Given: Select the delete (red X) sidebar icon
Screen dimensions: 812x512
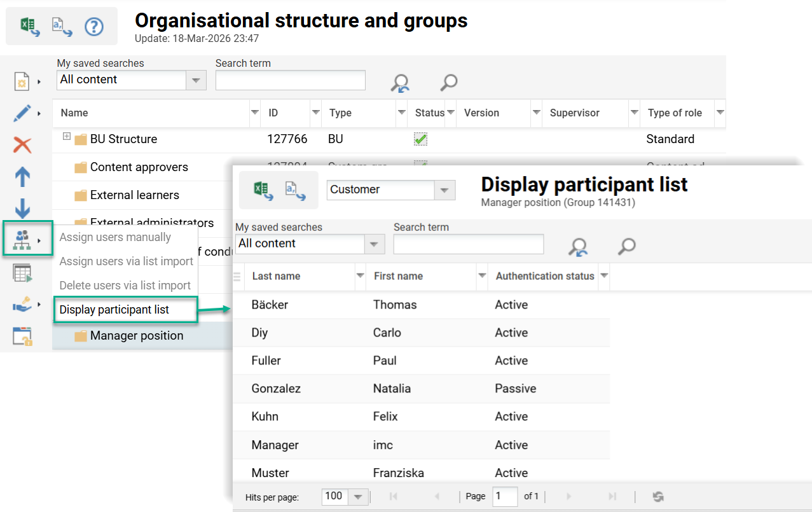Looking at the screenshot, I should [22, 144].
